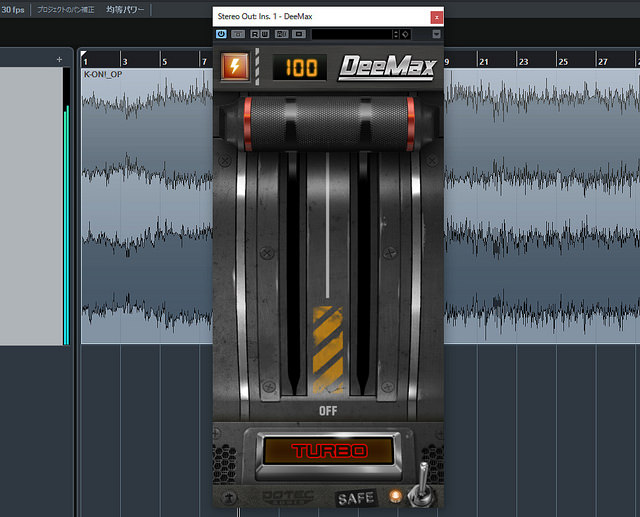Click bar 25 on the Cubase ruler

pos(563,62)
